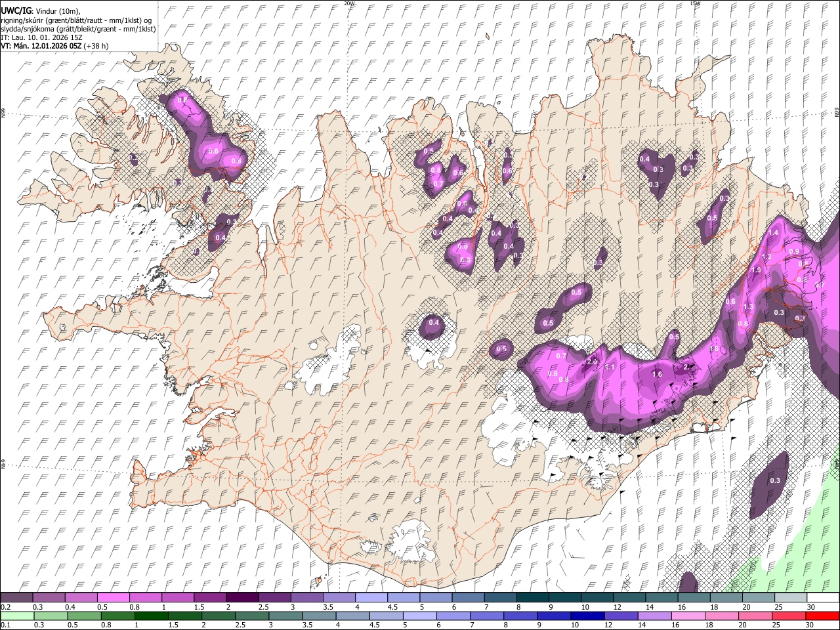840x630 pixels.
Task: Click the 1.4 precipitation value on the map
Action: pos(773,233)
